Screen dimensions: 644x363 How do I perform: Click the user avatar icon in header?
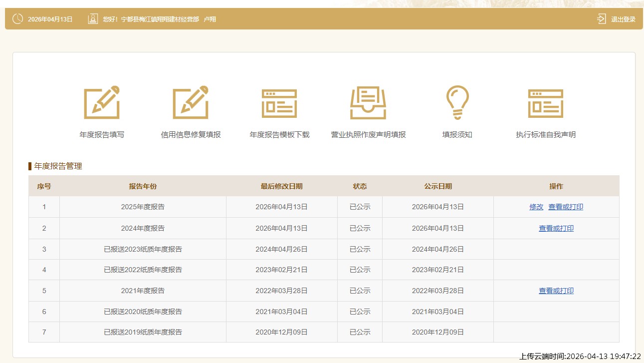click(x=93, y=19)
